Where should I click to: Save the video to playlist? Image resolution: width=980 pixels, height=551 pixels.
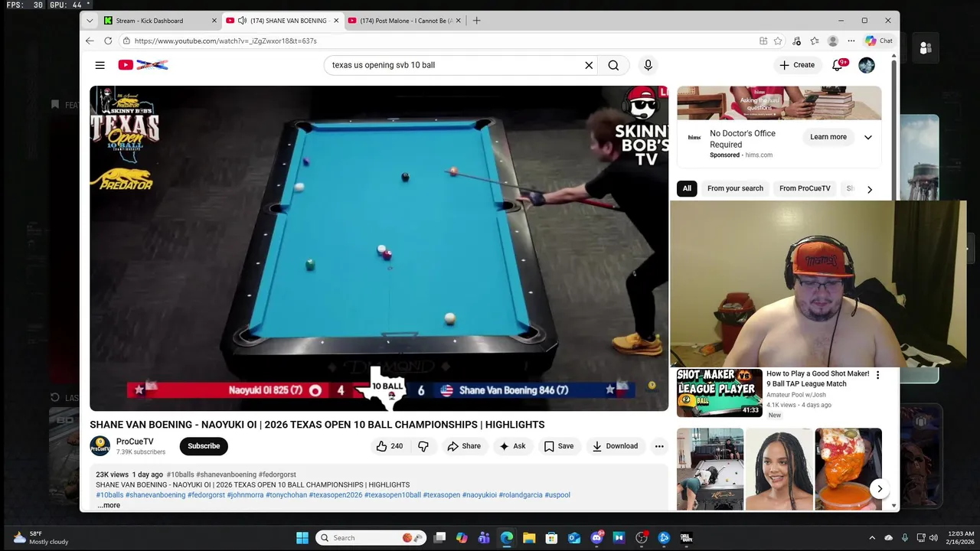(558, 446)
